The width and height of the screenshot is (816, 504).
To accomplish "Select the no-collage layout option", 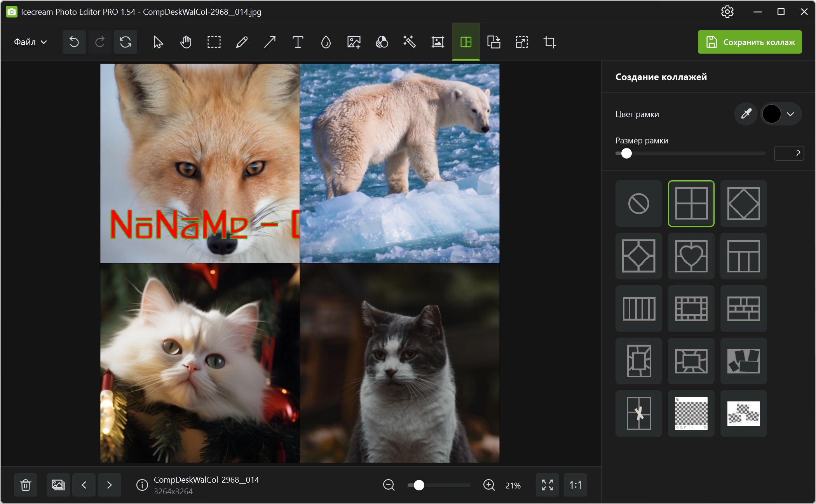I will pyautogui.click(x=638, y=204).
